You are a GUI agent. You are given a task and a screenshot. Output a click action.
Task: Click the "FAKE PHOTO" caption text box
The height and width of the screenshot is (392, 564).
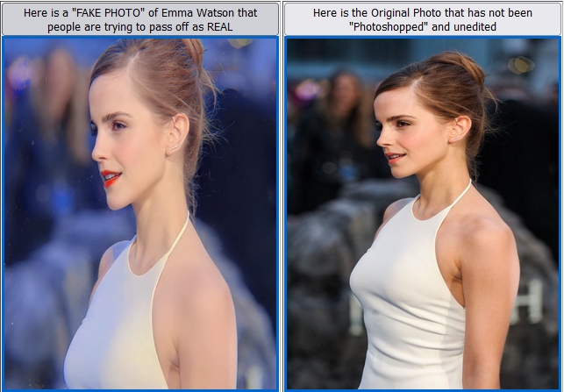click(x=140, y=19)
